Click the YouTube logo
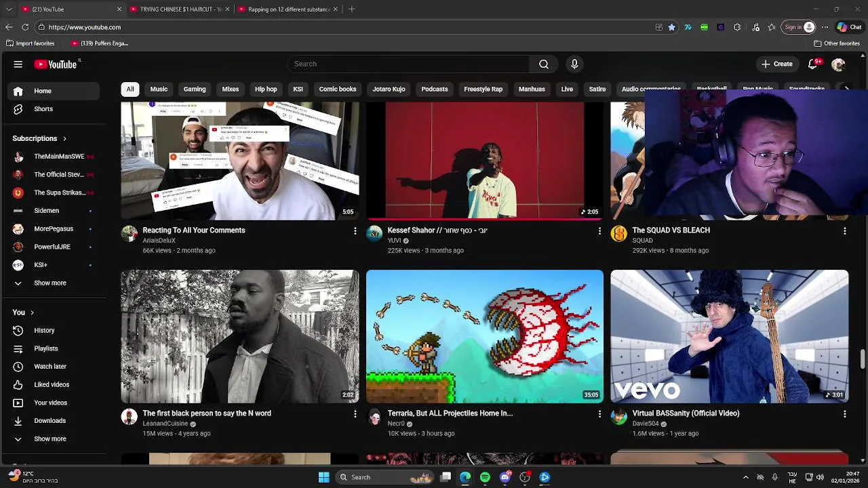Screen dimensions: 868x488 tap(56, 64)
